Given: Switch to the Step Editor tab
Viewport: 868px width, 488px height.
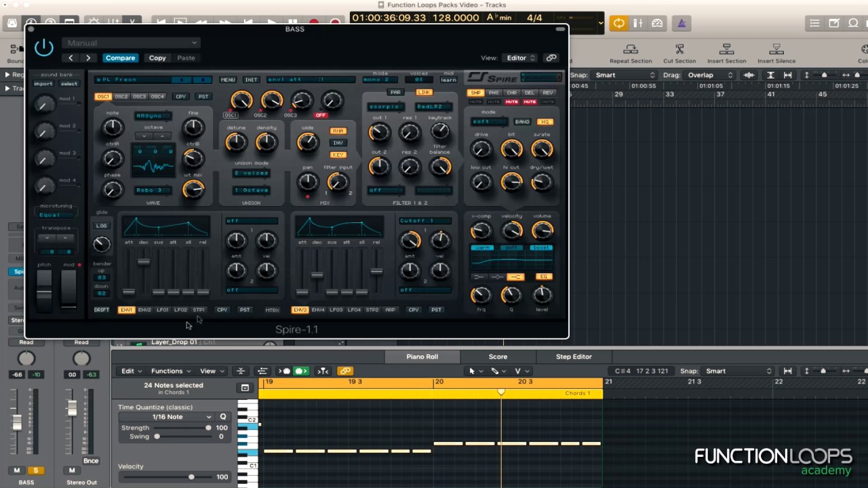Looking at the screenshot, I should click(x=574, y=357).
